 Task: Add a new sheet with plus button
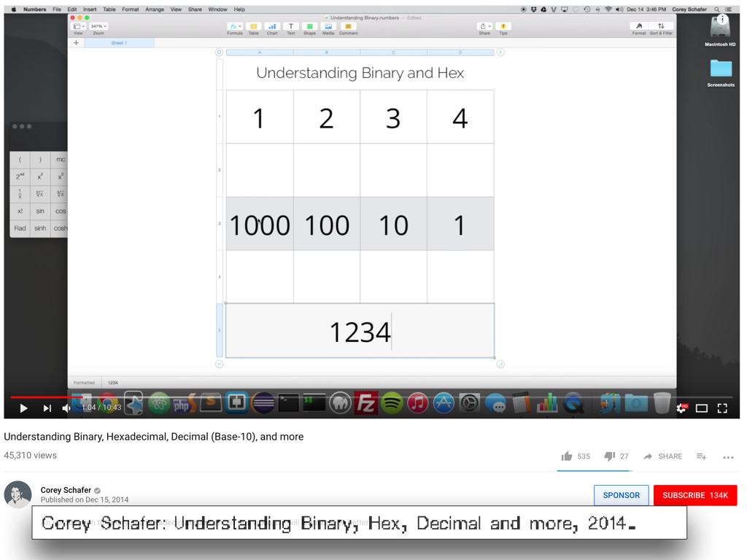[76, 43]
